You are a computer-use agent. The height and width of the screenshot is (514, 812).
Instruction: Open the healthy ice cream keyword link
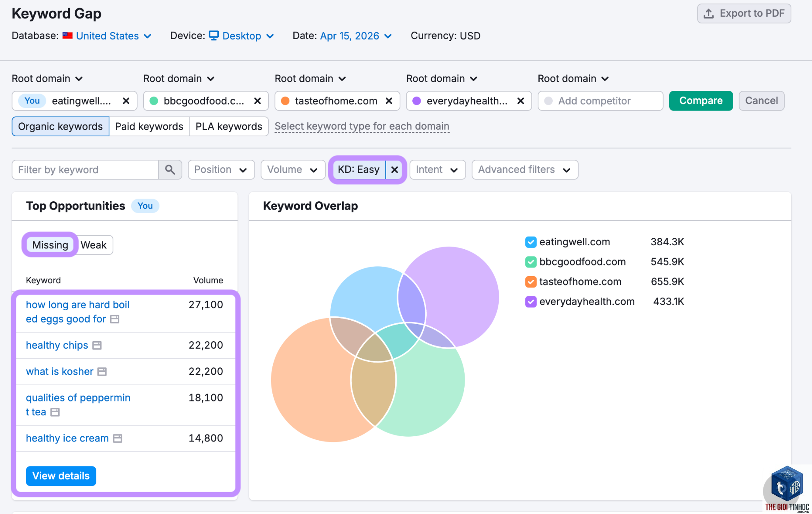[67, 438]
